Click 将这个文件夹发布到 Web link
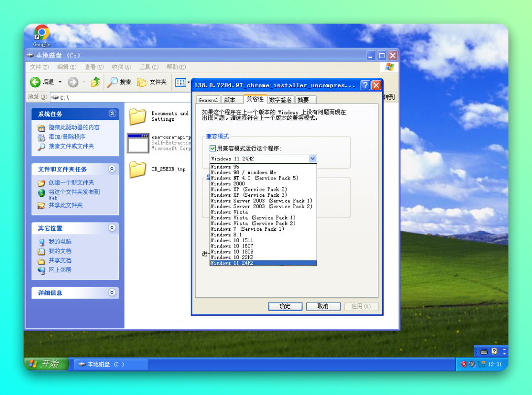The width and height of the screenshot is (532, 395). pos(74,194)
